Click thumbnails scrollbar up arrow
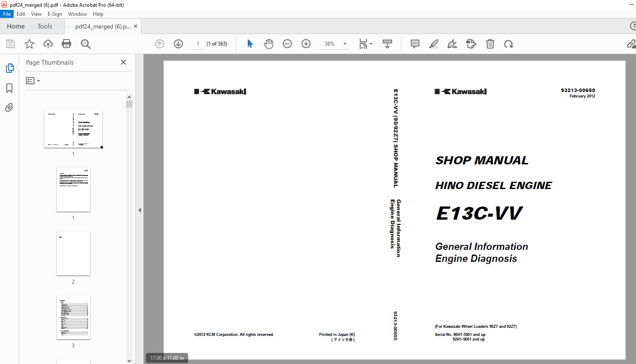636x364 pixels. point(129,97)
